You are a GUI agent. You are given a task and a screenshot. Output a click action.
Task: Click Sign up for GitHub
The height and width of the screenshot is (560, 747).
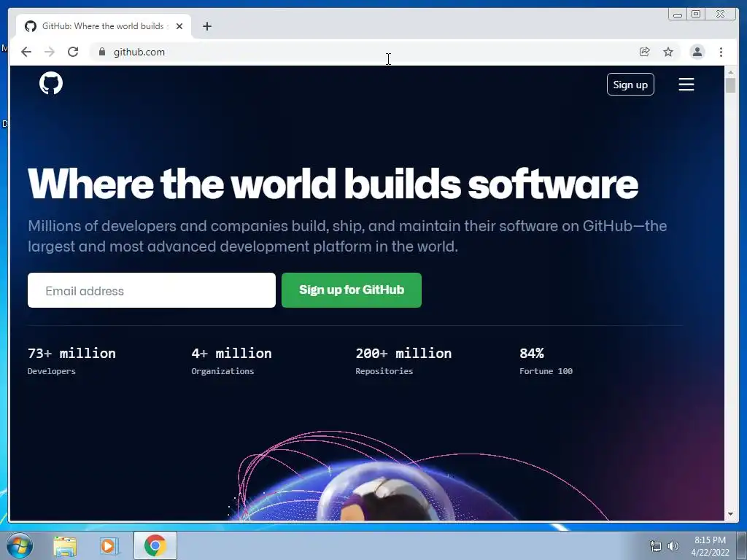352,290
